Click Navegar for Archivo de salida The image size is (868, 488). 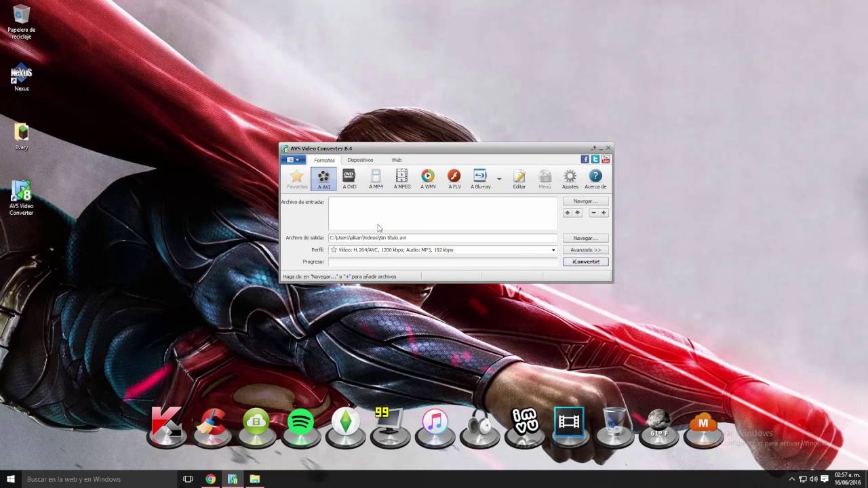tap(585, 238)
